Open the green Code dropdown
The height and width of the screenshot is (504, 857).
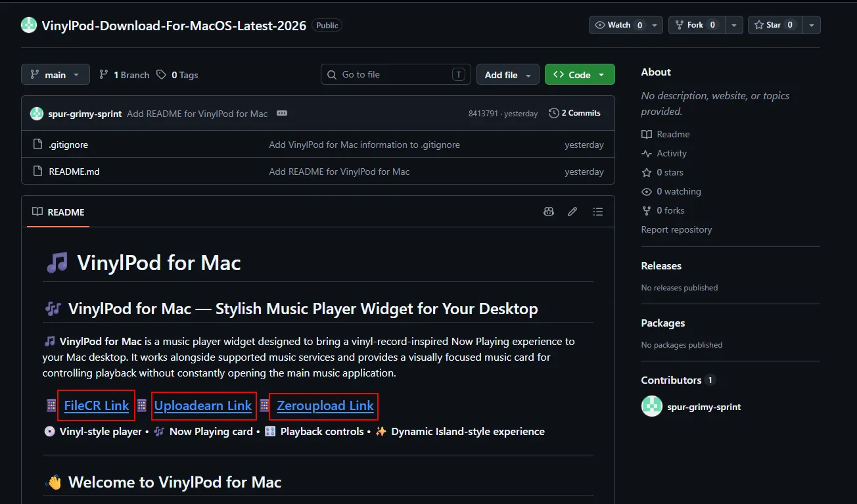coord(580,75)
